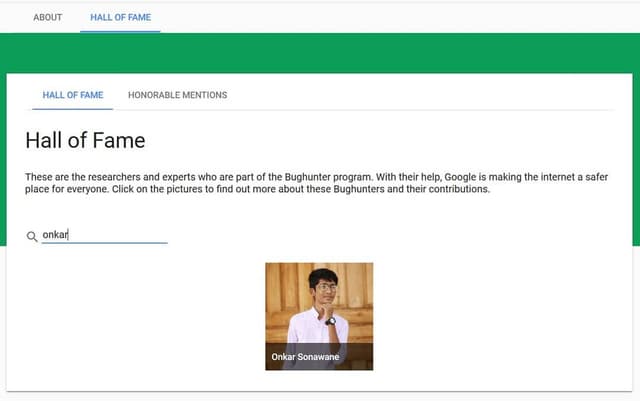Switch to the Honorable Mentions tab
Viewport: 640px width, 401px height.
pyautogui.click(x=178, y=95)
